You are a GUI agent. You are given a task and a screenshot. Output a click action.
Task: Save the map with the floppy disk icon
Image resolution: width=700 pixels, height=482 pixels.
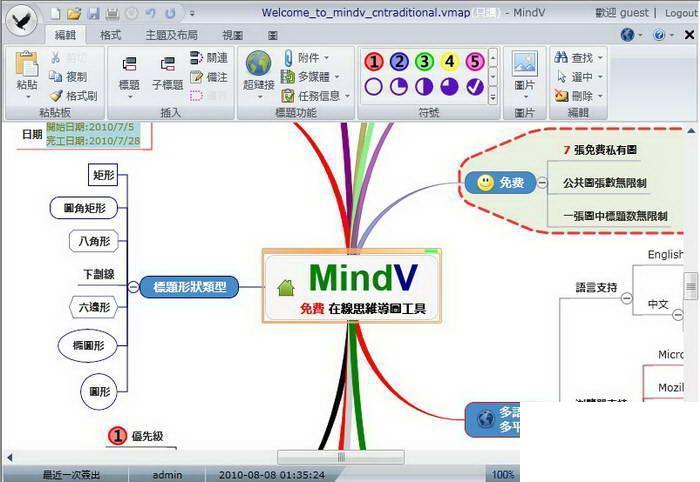point(93,13)
